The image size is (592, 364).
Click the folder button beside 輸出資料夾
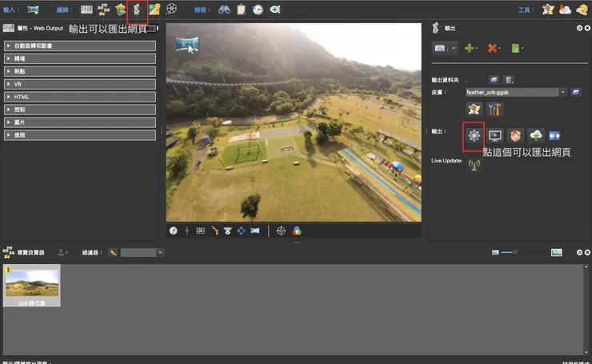point(494,79)
